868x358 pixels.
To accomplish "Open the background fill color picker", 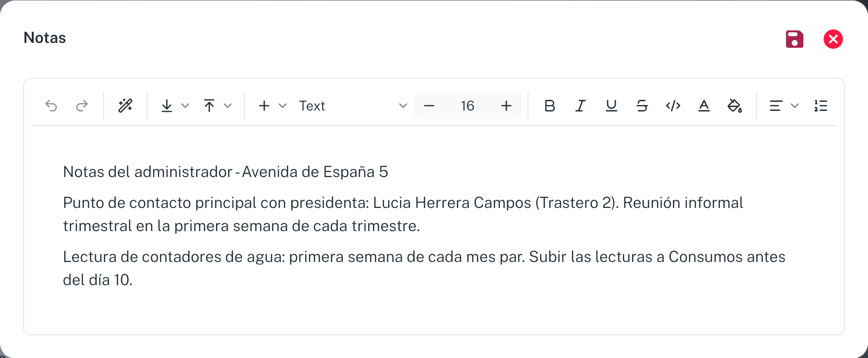I will (735, 106).
